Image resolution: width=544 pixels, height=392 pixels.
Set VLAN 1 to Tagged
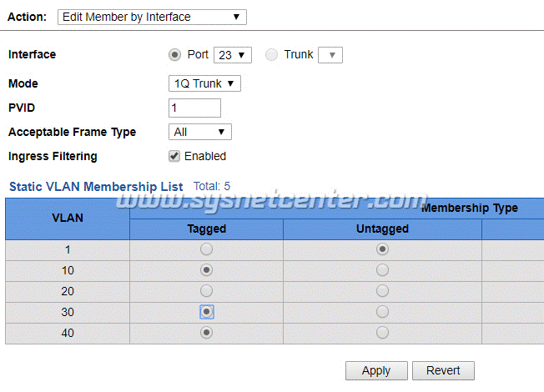tap(206, 249)
